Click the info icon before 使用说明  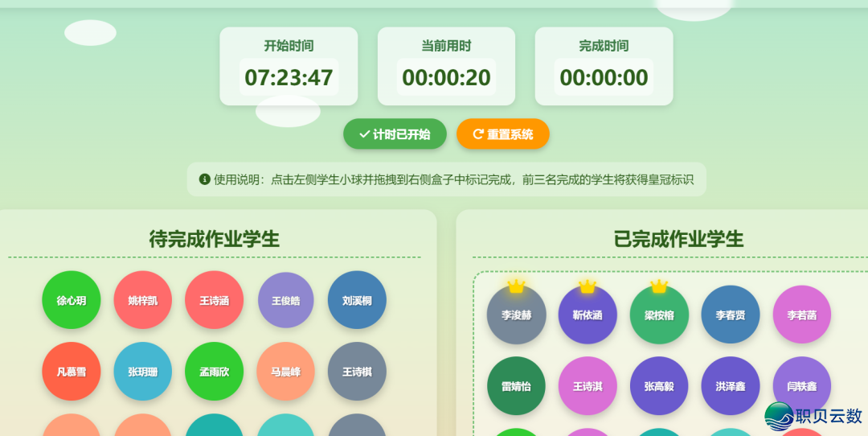tap(204, 179)
